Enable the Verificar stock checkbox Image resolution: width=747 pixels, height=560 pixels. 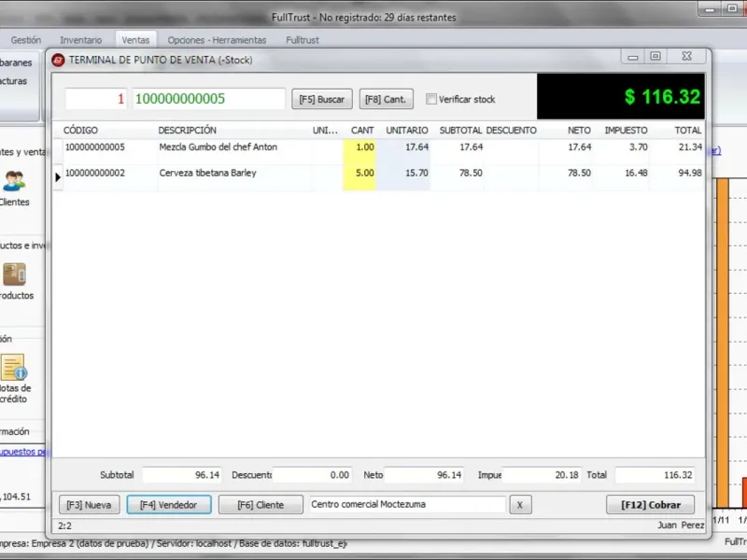point(431,99)
